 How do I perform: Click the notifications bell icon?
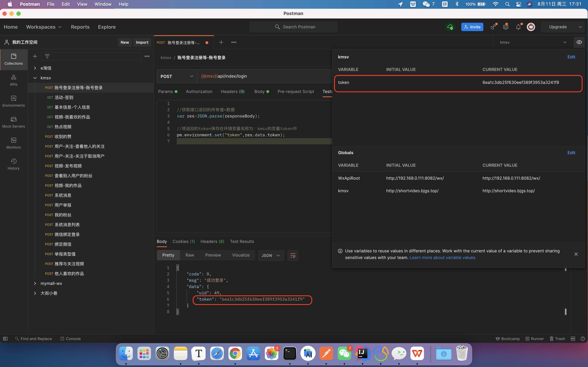[x=518, y=27]
